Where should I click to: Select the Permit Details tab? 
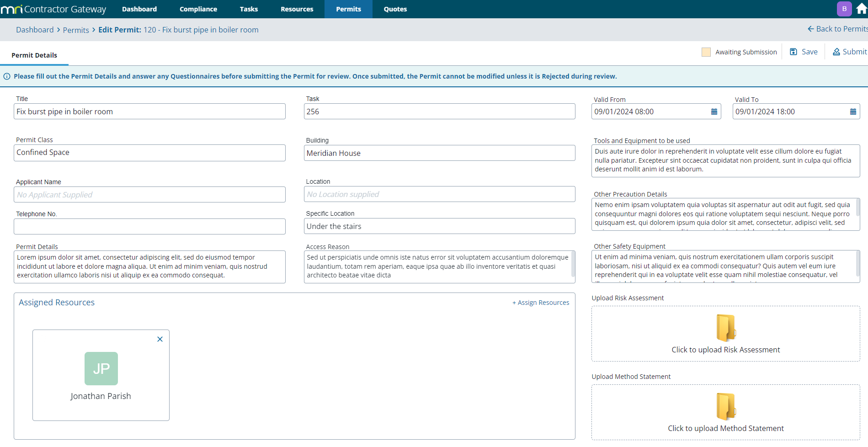click(x=34, y=55)
